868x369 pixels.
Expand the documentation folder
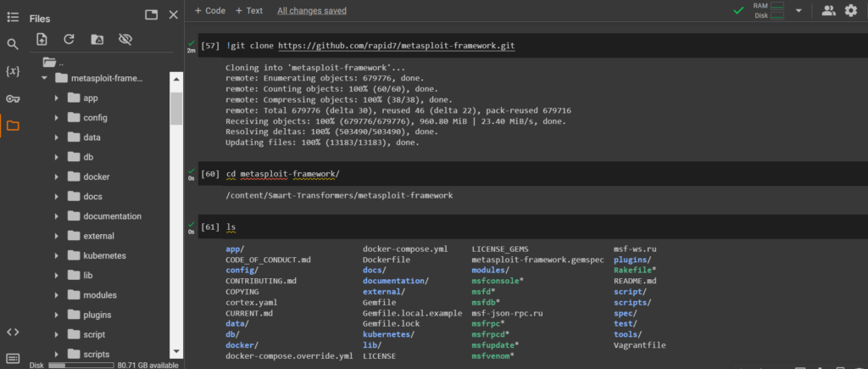57,216
